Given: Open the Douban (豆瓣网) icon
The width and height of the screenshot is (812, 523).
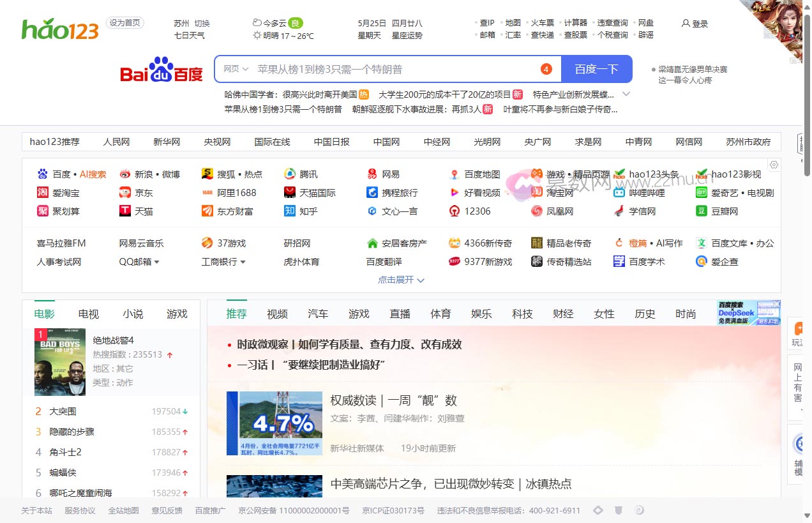Looking at the screenshot, I should 702,211.
